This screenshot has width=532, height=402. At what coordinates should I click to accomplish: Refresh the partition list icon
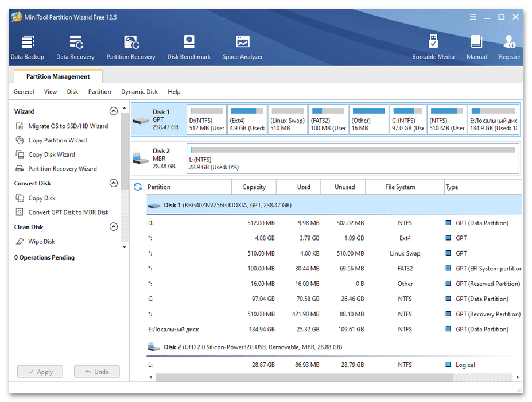pyautogui.click(x=138, y=187)
